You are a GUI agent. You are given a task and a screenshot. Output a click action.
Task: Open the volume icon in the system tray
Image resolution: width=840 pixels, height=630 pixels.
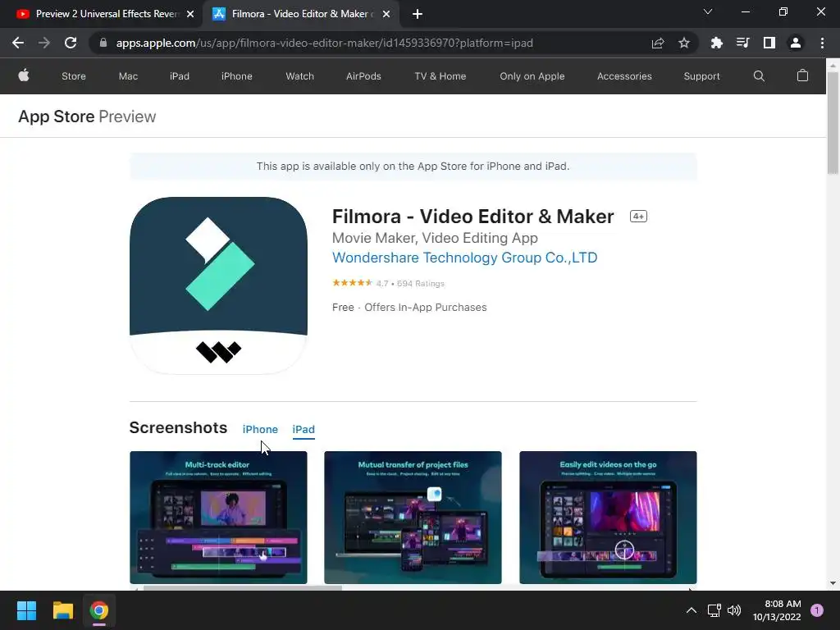(x=734, y=610)
